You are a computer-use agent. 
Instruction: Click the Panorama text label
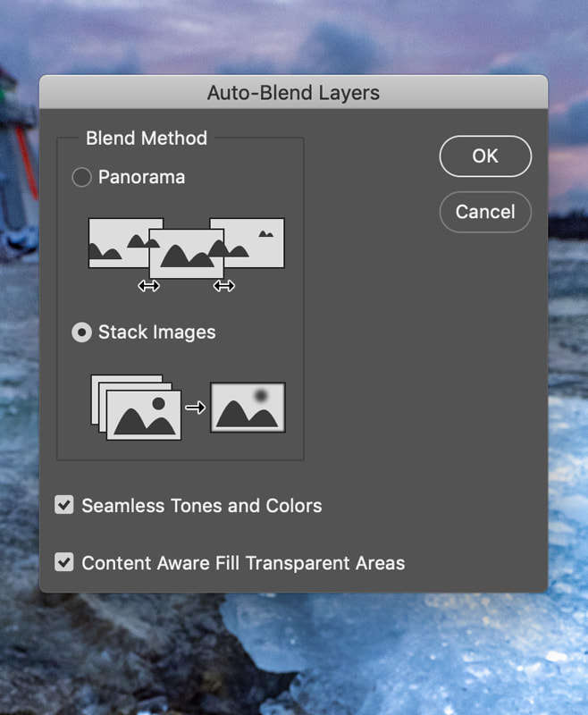tap(141, 177)
